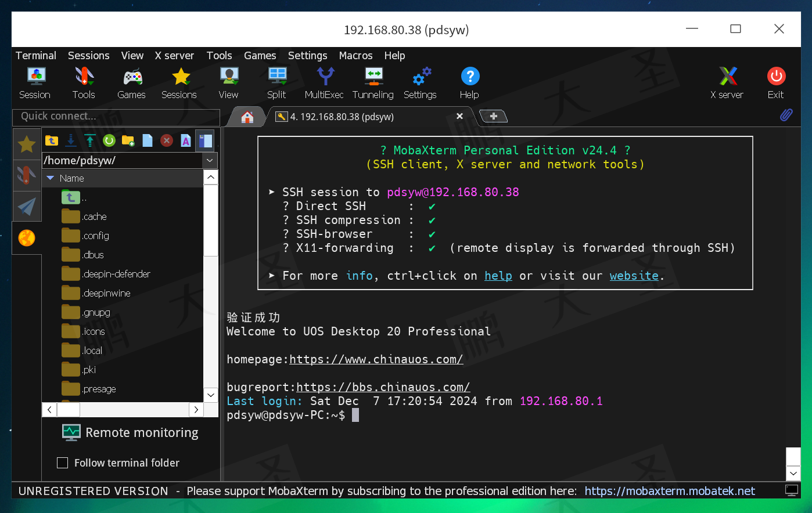Open the www.chinauos.com homepage link
Image resolution: width=812 pixels, height=513 pixels.
(376, 359)
